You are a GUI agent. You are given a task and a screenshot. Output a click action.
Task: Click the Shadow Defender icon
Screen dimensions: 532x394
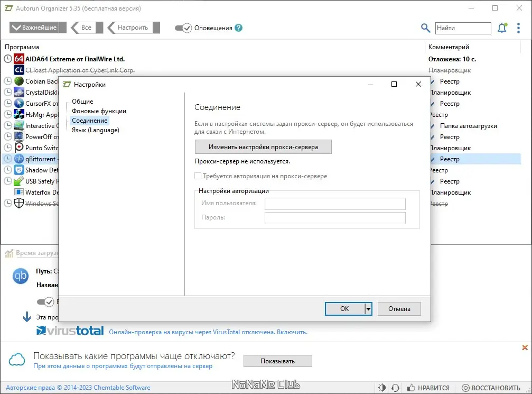click(x=18, y=170)
